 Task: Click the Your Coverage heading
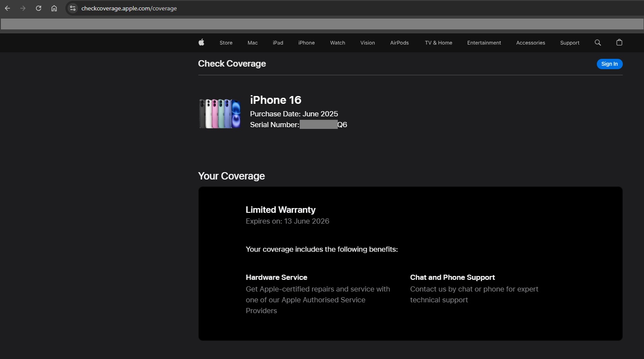231,176
